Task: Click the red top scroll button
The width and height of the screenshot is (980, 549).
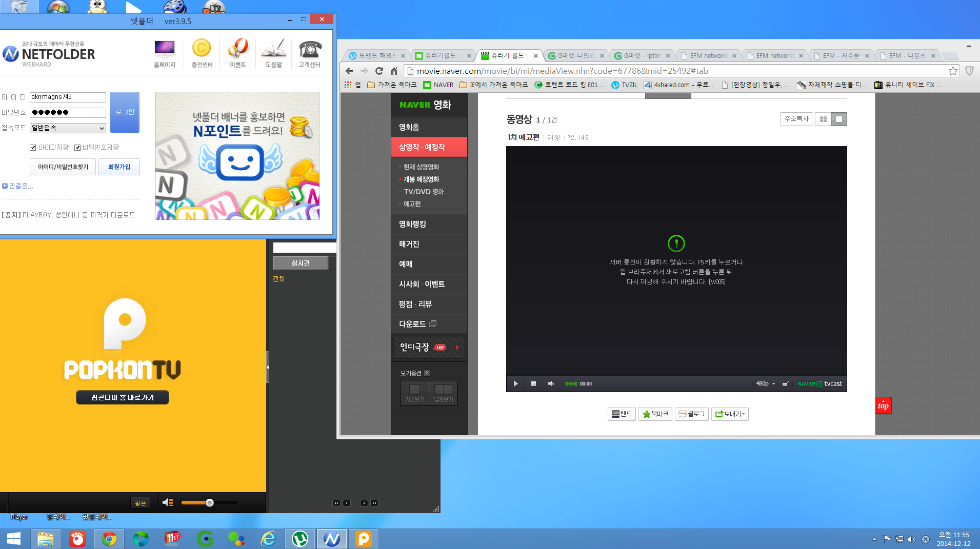Action: coord(883,405)
